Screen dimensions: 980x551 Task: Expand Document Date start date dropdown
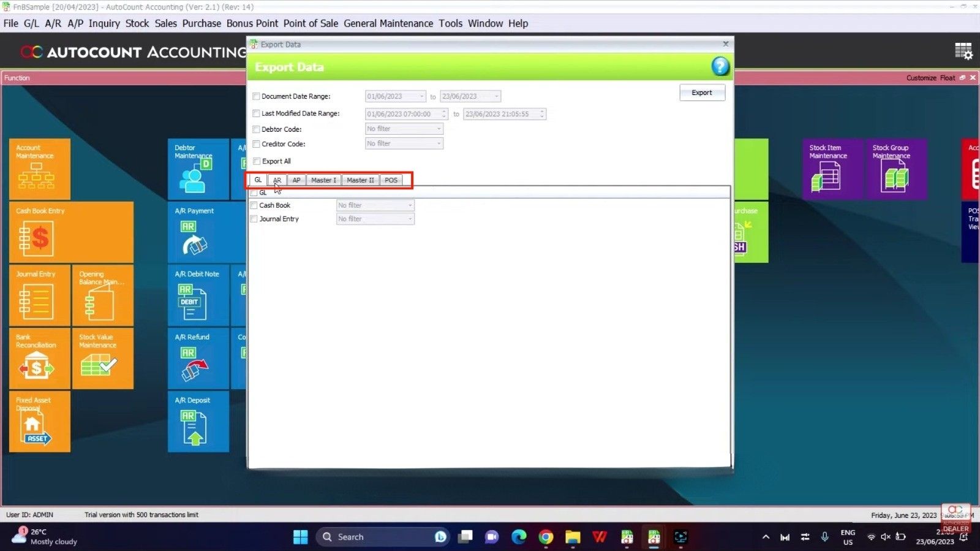(x=421, y=96)
